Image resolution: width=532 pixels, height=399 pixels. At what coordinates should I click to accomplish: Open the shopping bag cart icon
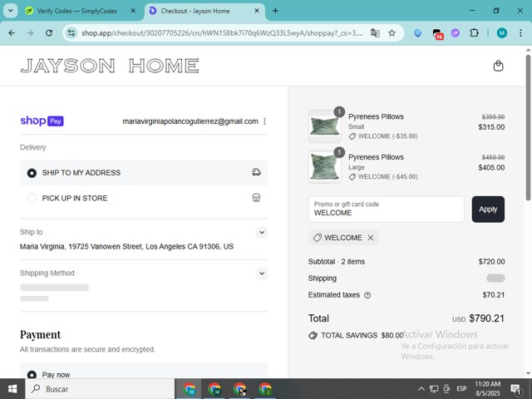498,66
